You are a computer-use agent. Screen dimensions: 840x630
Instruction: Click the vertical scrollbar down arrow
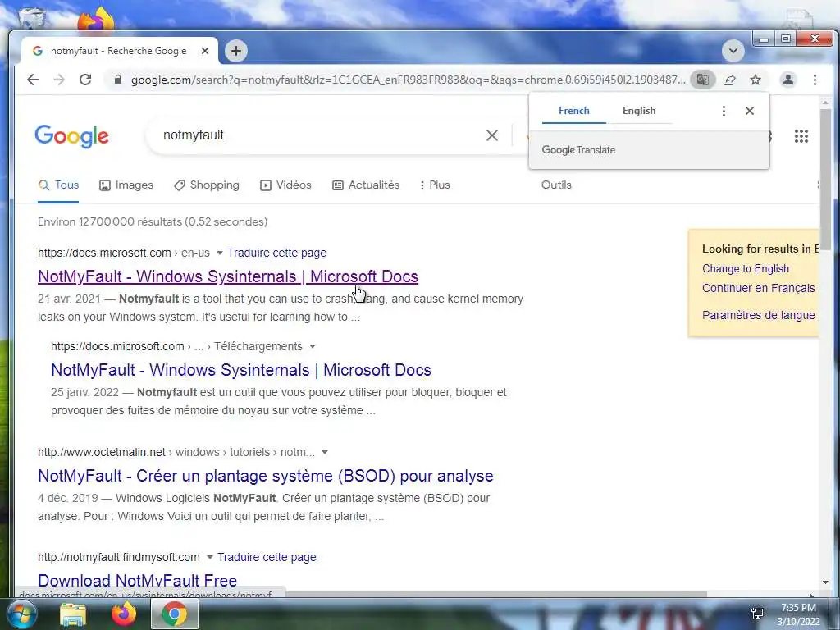pos(825,582)
